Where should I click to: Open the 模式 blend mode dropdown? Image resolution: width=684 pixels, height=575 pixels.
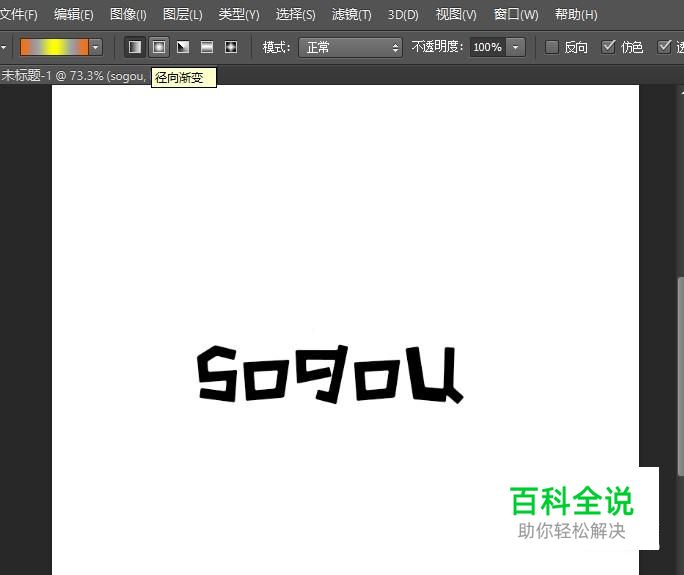[350, 47]
